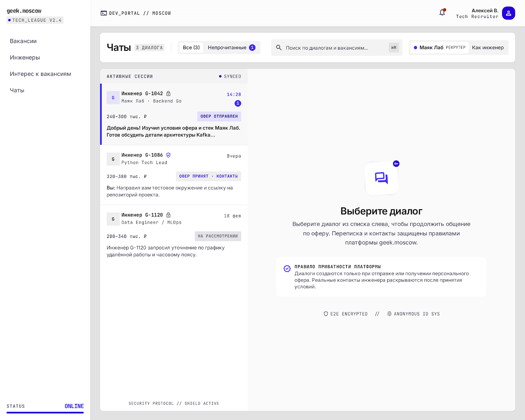The height and width of the screenshot is (420, 525).
Task: Click the G avatar of Инженер G-1042
Action: click(x=113, y=98)
